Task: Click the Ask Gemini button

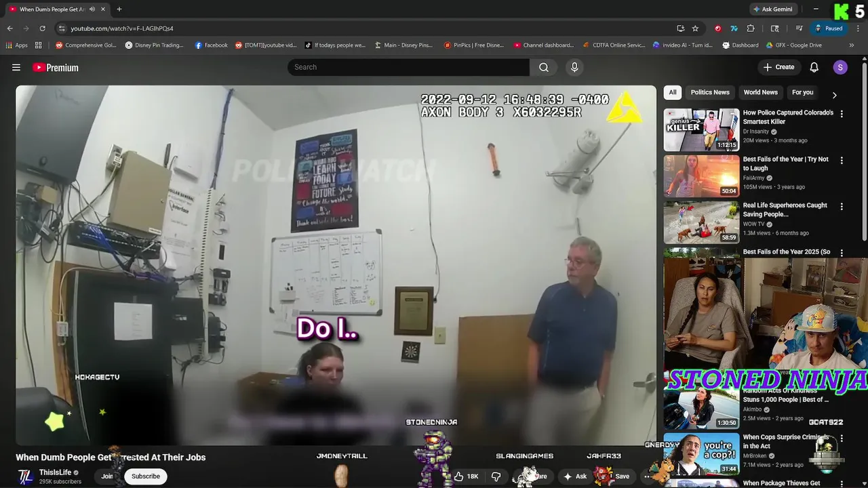Action: 772,9
